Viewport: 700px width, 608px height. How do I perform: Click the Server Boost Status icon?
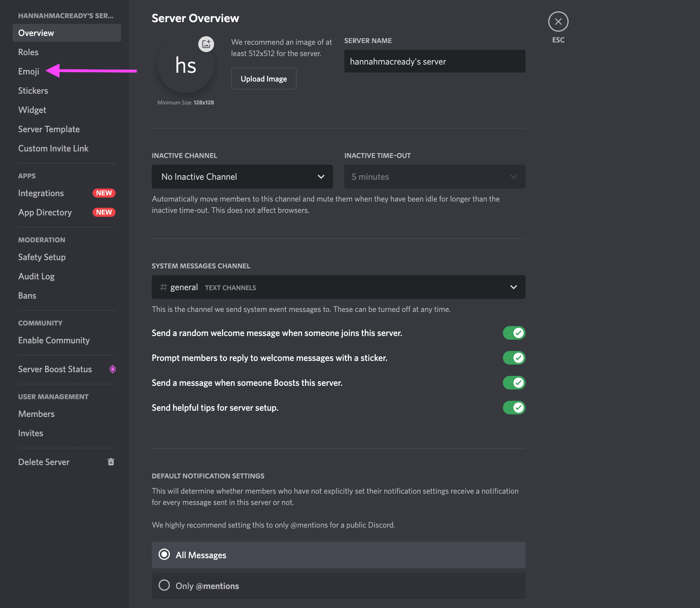coord(112,368)
